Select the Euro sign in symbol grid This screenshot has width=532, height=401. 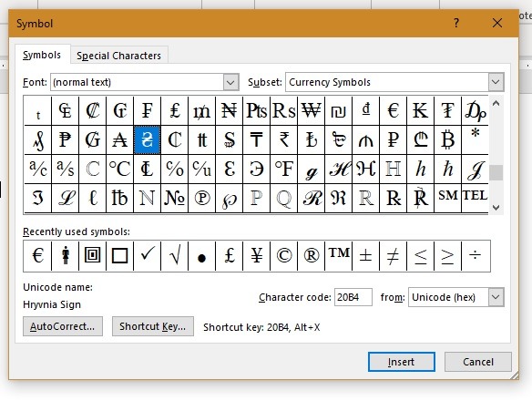coord(393,110)
